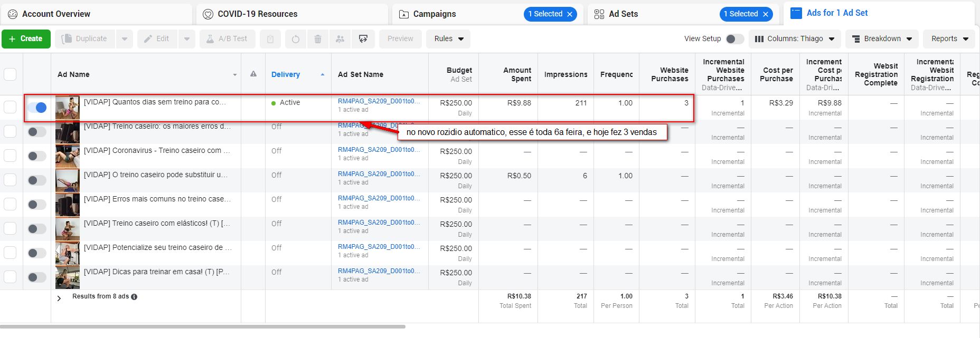980x338 pixels.
Task: Click the undo/revert circular arrow icon
Action: [x=296, y=39]
